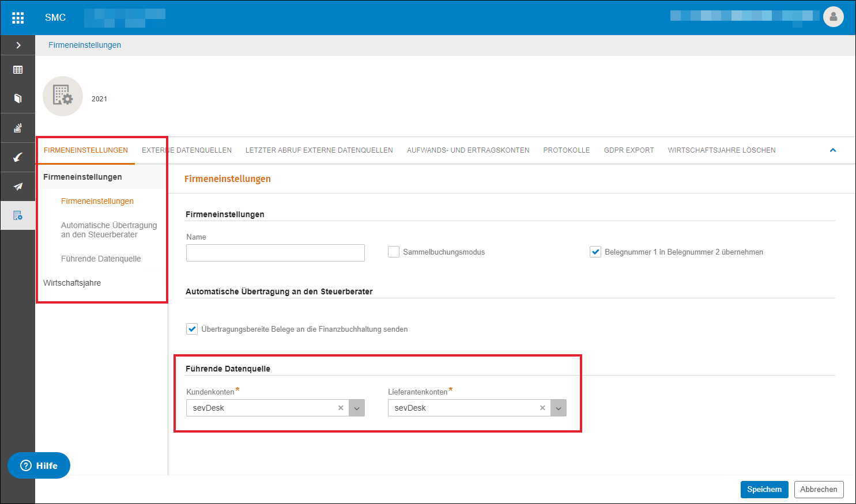The height and width of the screenshot is (504, 856).
Task: Select Firmeneinstellungen parent item in side navigation
Action: tap(82, 177)
